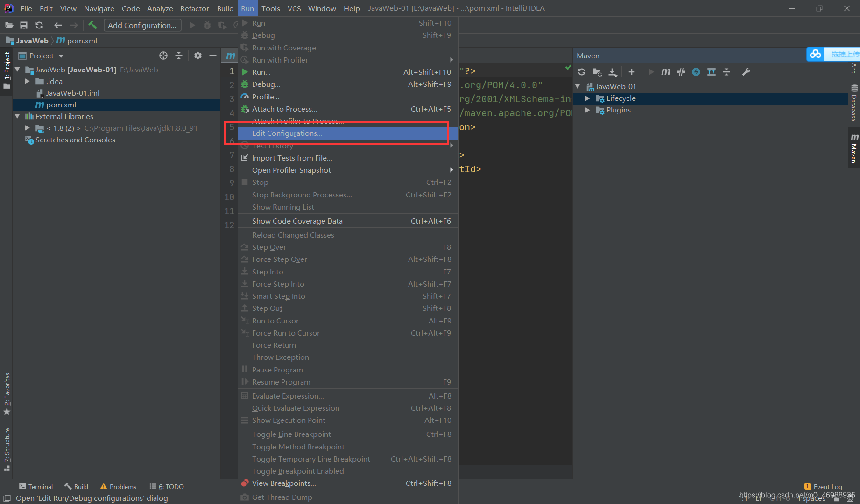Click the Synchronize toolbar icon
860x504 pixels.
pos(39,25)
